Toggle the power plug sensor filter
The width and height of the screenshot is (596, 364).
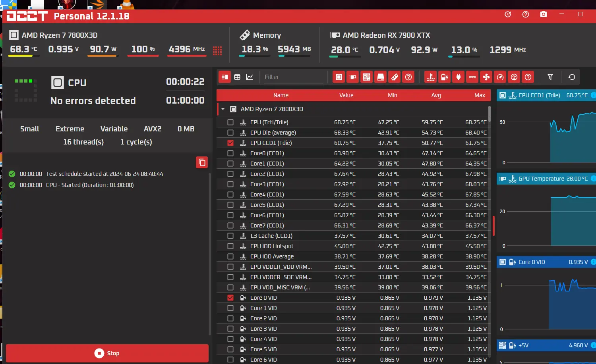click(459, 77)
